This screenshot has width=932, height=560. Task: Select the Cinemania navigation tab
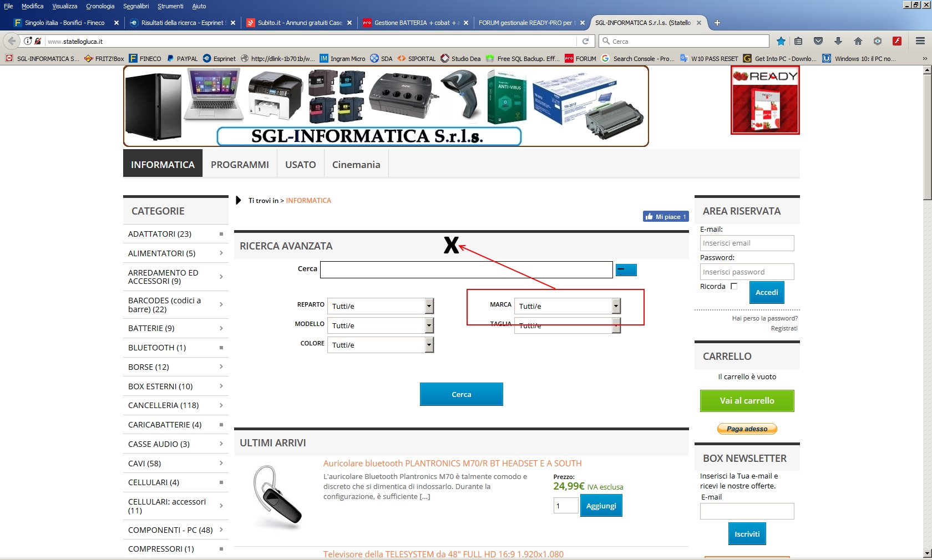[356, 165]
